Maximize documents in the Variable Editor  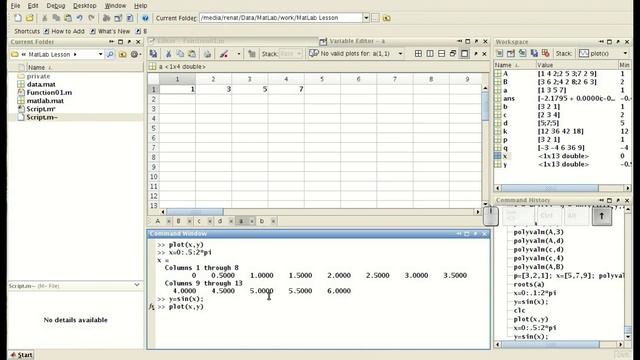click(x=464, y=53)
